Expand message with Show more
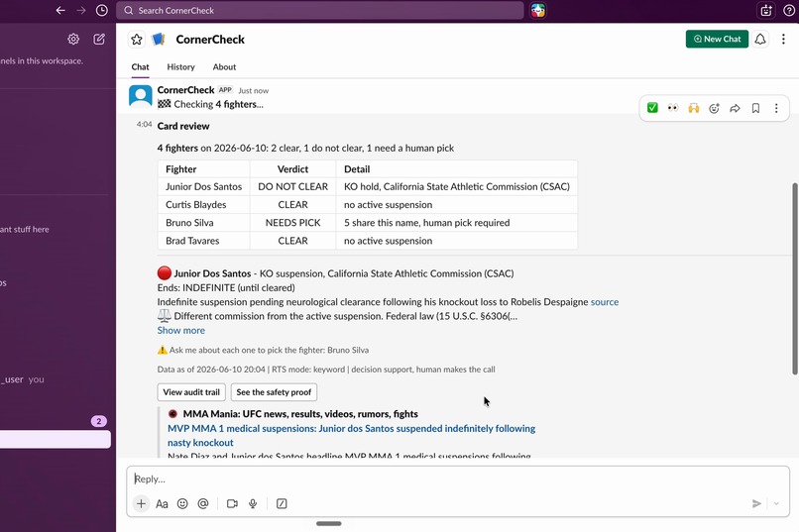 [x=180, y=331]
